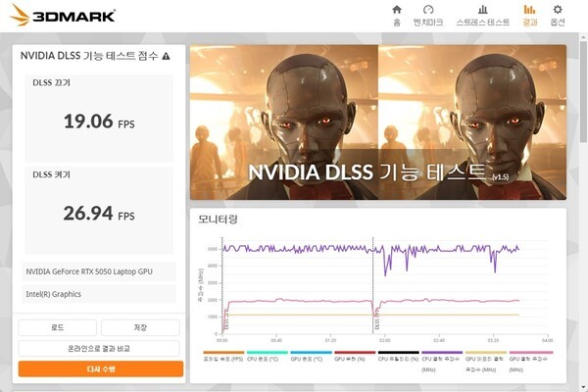588x392 pixels.
Task: Go to the Home (홈) icon
Action: coord(396,14)
